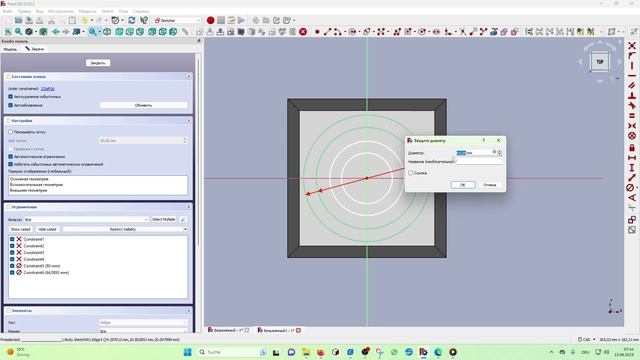Toggle the Автоматические ограничения checkbox
This screenshot has height=360, width=640.
(x=11, y=156)
